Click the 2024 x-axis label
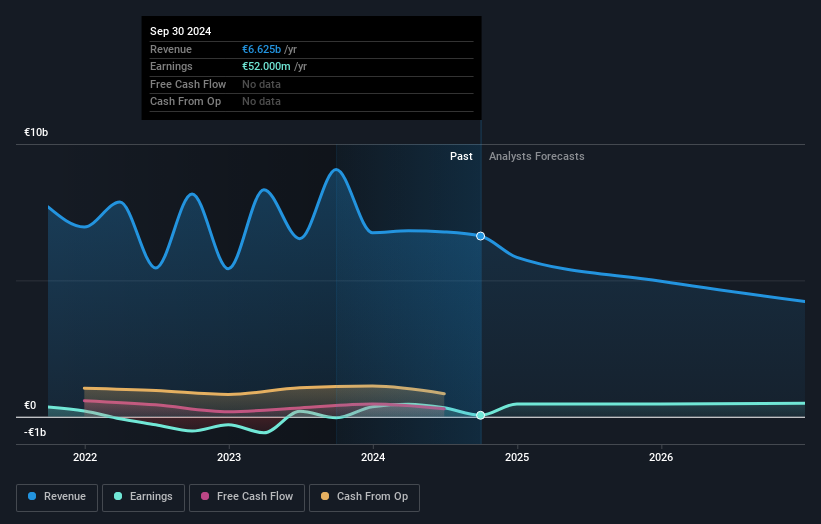Viewport: 821px width, 524px height. pos(373,457)
